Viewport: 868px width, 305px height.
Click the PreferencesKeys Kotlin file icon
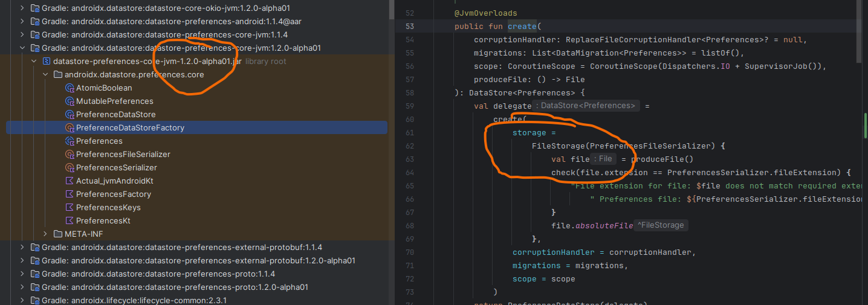[x=70, y=208]
